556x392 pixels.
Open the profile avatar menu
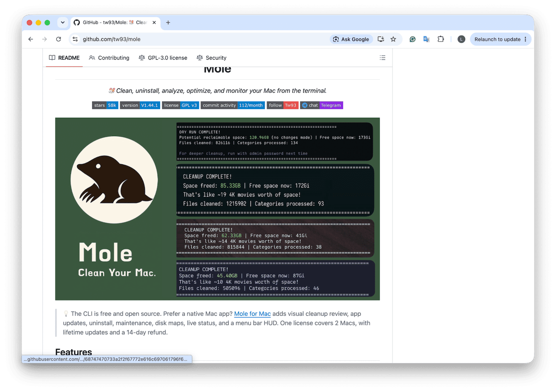pyautogui.click(x=461, y=39)
